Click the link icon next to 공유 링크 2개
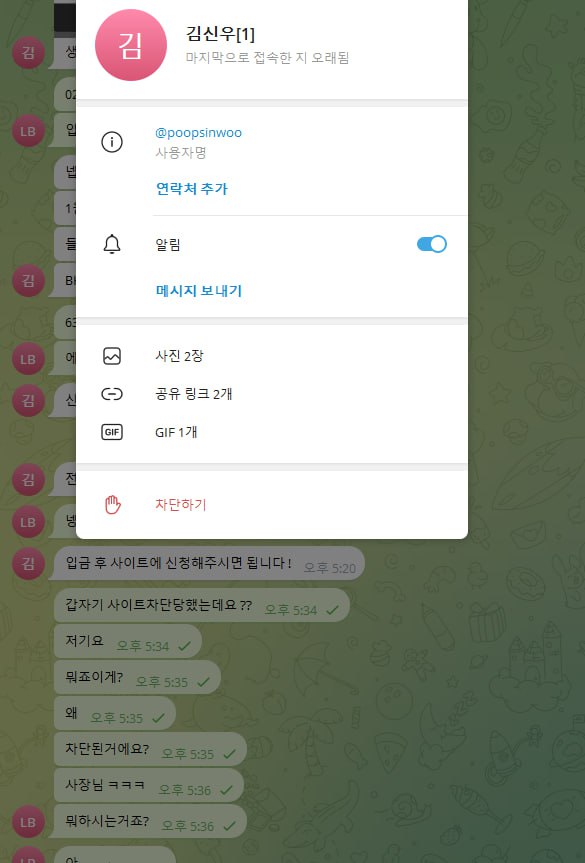The image size is (585, 863). coord(112,394)
